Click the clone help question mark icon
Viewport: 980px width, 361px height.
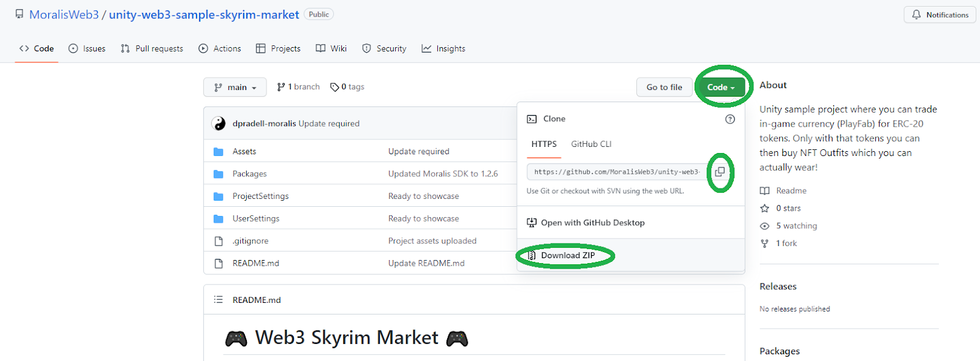coord(730,119)
